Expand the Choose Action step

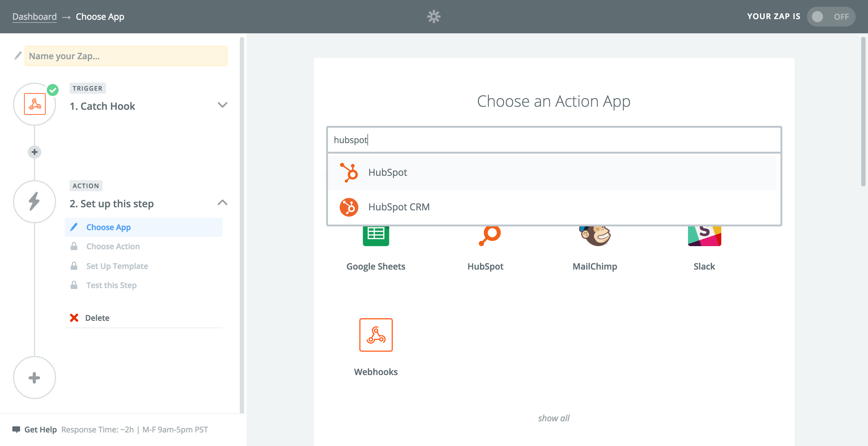[113, 246]
